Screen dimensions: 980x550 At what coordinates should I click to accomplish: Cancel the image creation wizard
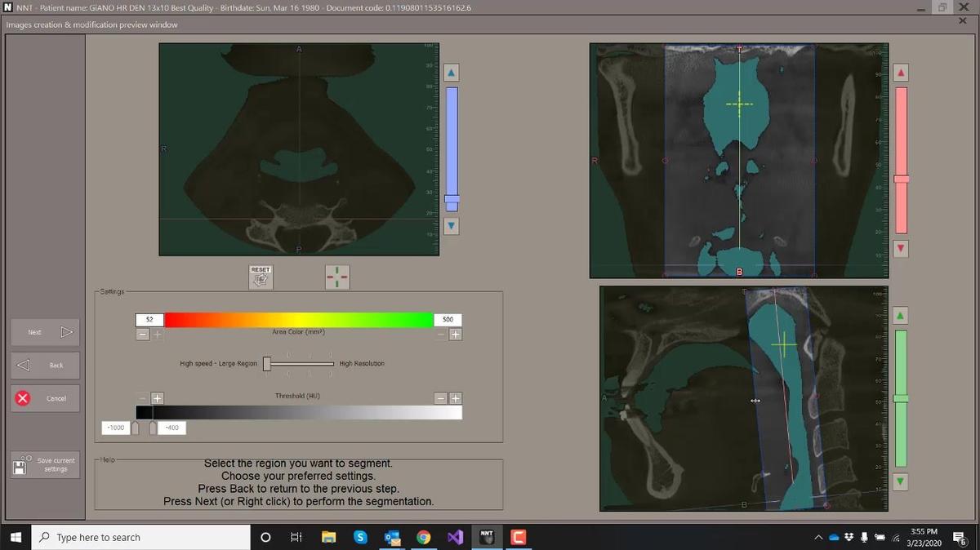tap(46, 398)
